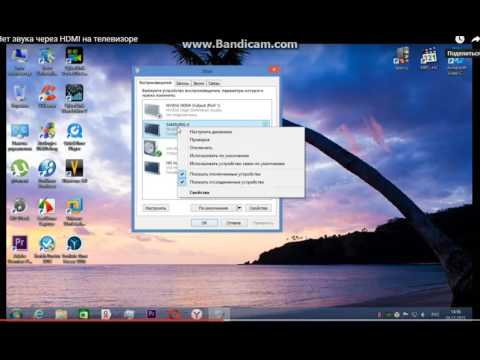Open Internet Explorer from the taskbar
This screenshot has height=360, width=480.
(39, 314)
